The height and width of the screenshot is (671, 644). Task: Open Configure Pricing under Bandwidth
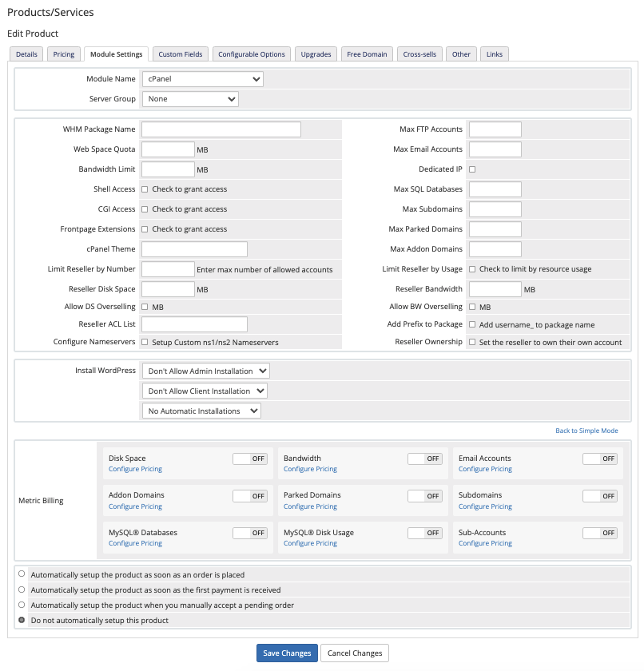coord(310,469)
